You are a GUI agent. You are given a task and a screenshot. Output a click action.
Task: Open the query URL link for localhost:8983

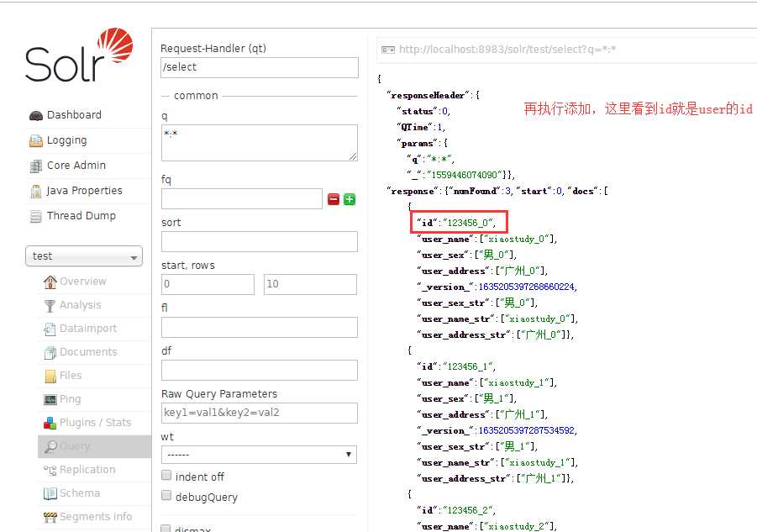click(507, 50)
